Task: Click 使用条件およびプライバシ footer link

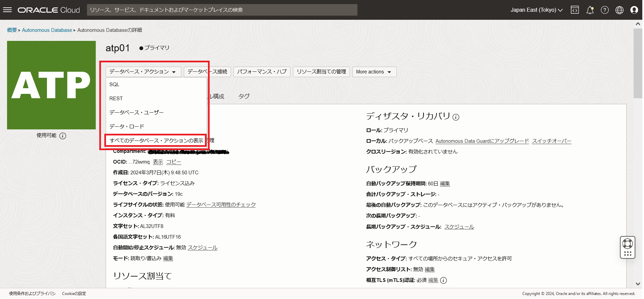Action: (33, 294)
